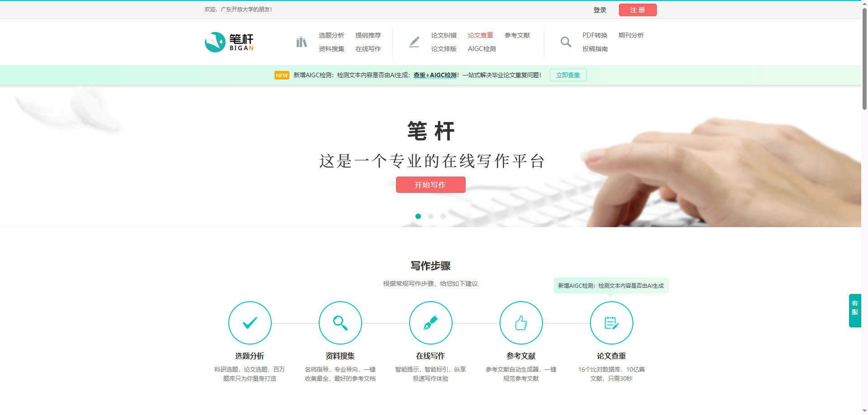
Task: Click the books icon in navigation
Action: point(302,42)
